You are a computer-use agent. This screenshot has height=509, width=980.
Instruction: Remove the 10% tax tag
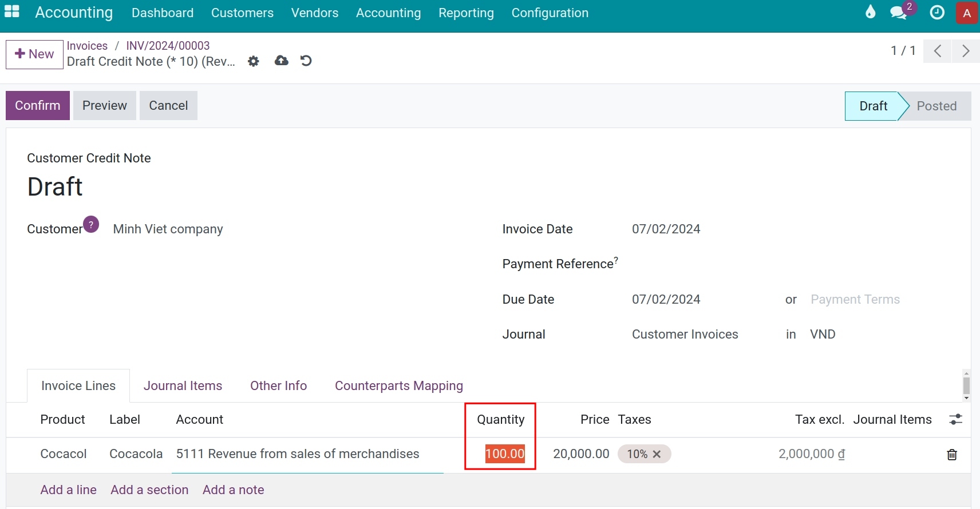(657, 454)
